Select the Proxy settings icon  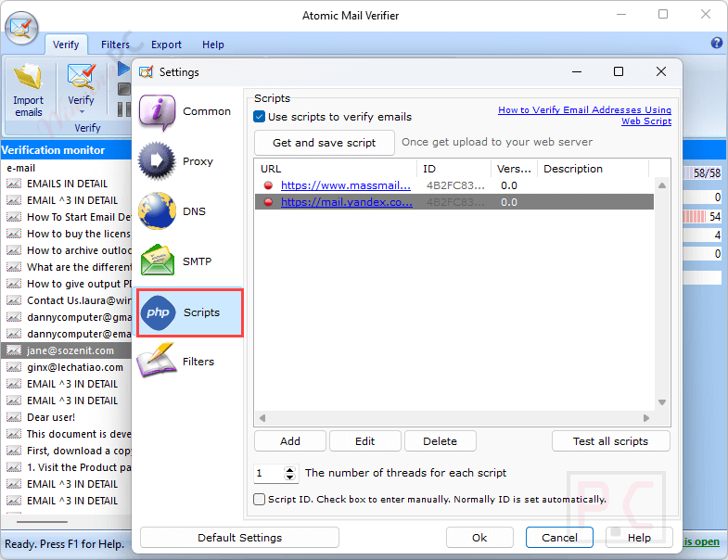pyautogui.click(x=158, y=161)
